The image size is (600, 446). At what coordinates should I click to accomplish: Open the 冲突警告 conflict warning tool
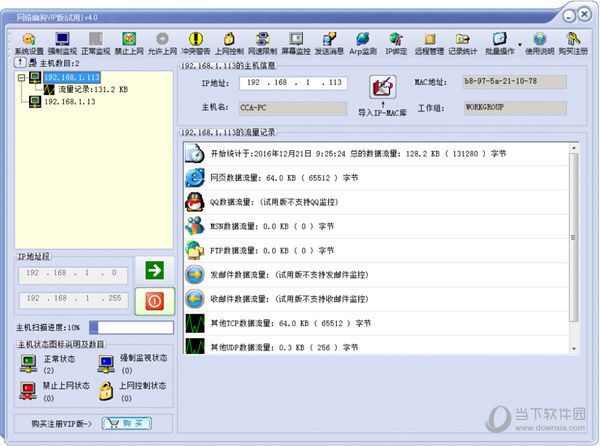[x=196, y=44]
